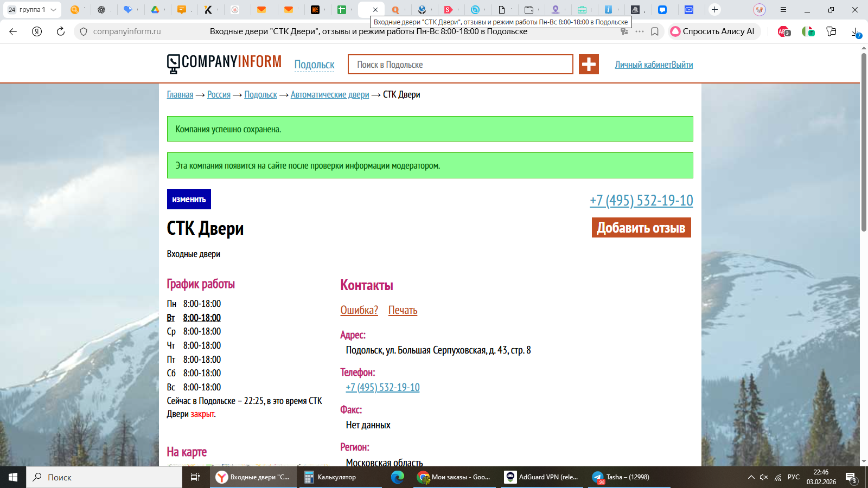The width and height of the screenshot is (868, 488).
Task: Open the extensions icon in the toolbar
Action: pos(831,31)
